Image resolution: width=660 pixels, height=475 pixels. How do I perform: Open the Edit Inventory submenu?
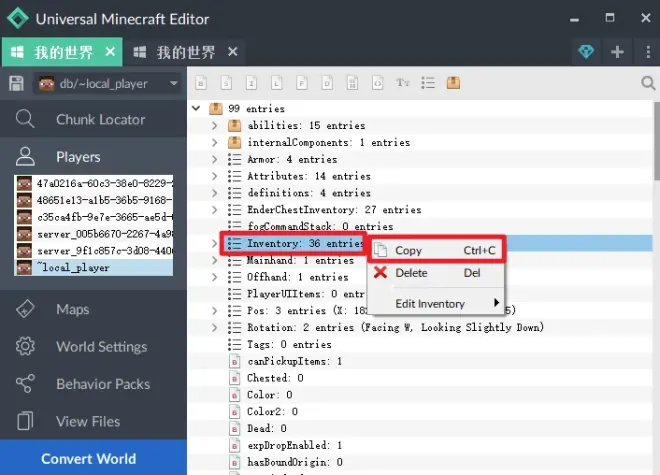coord(436,304)
